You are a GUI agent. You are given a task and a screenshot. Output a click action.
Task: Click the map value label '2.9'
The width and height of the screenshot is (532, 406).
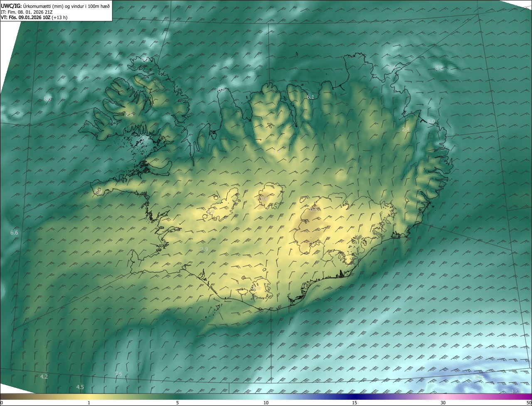[x=204, y=249]
